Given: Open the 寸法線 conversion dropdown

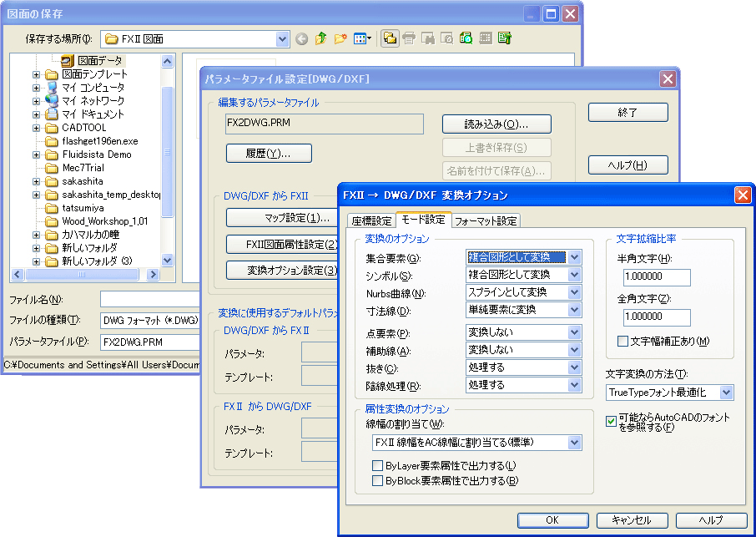Looking at the screenshot, I should (573, 310).
